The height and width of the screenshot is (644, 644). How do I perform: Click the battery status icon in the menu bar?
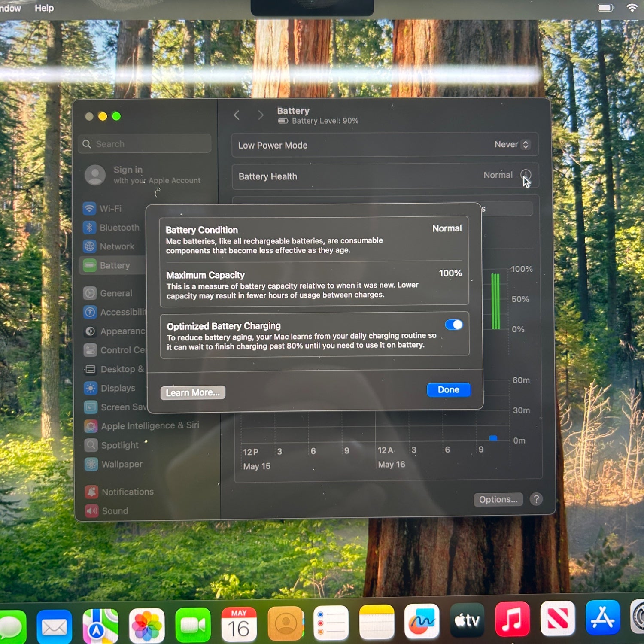coord(606,7)
